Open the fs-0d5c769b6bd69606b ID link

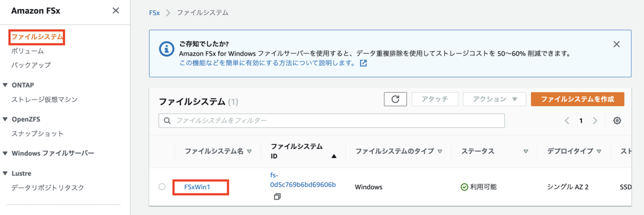tap(303, 180)
